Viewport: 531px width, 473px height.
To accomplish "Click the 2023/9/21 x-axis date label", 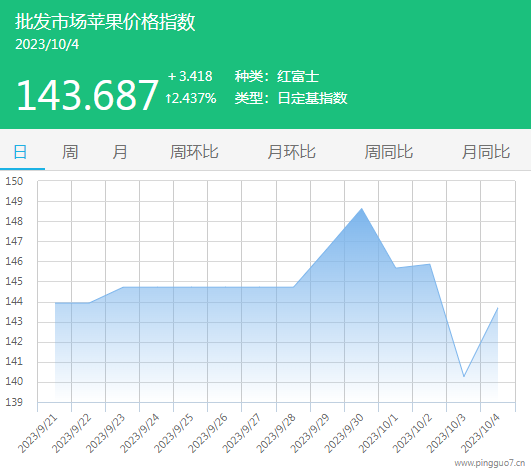I will click(38, 434).
